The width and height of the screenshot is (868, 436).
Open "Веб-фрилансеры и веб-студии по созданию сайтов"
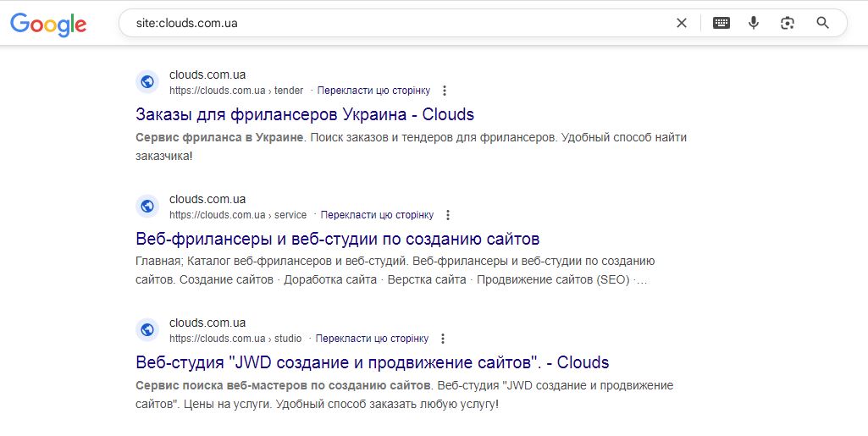(338, 239)
